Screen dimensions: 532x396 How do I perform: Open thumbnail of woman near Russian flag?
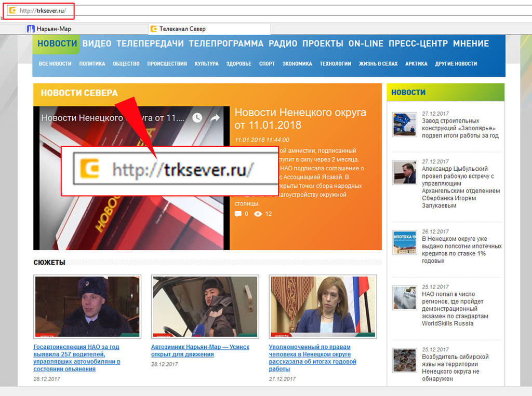pyautogui.click(x=323, y=307)
